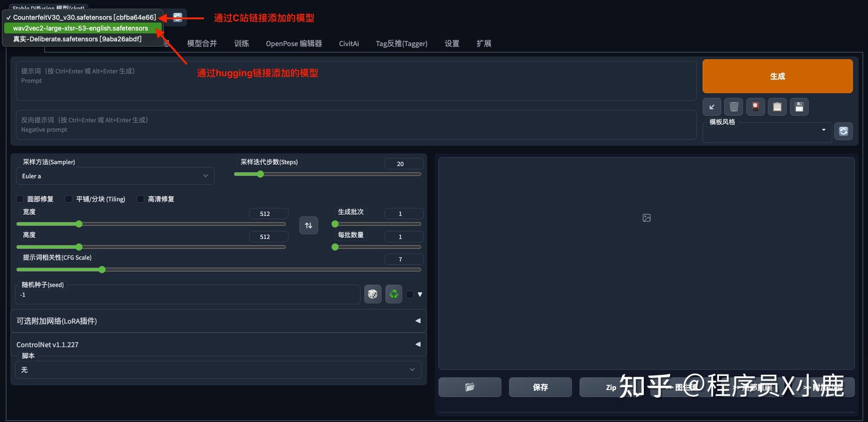Click the 宽度 number field showing 512
868x422 pixels.
[x=268, y=214]
